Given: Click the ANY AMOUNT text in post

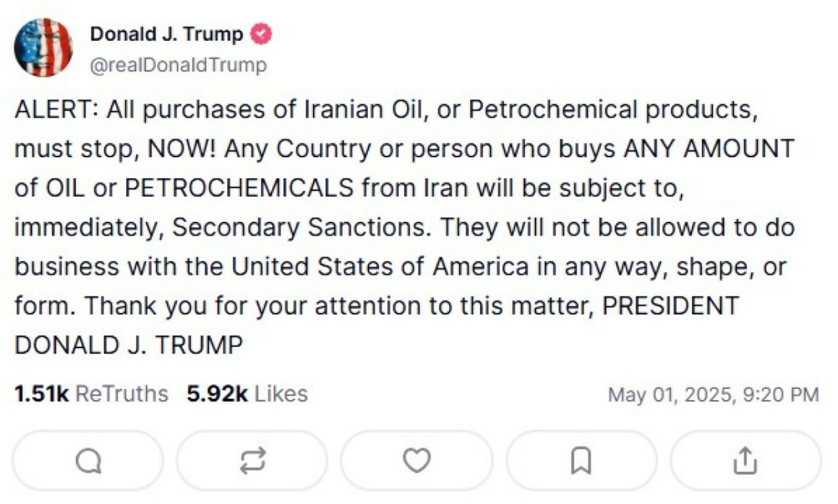Looking at the screenshot, I should 708,149.
